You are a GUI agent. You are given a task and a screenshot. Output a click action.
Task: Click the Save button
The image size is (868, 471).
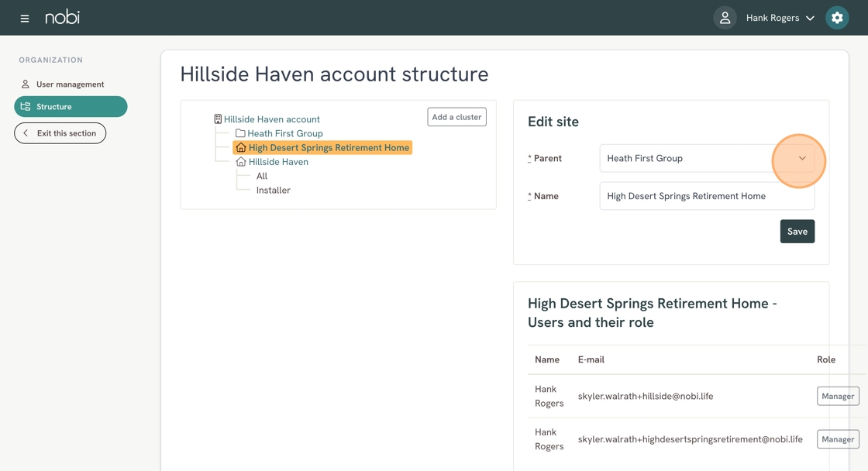pyautogui.click(x=797, y=232)
